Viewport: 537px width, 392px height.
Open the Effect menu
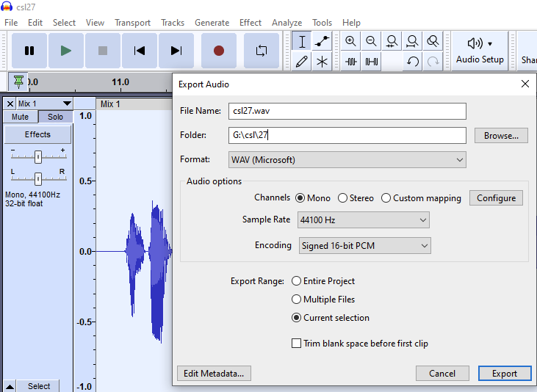point(251,23)
